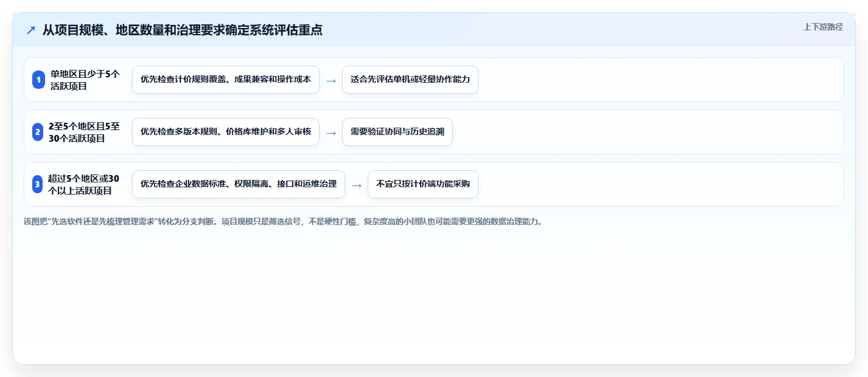Click the footnote starting with 该图把
The height and width of the screenshot is (377, 868).
pyautogui.click(x=283, y=221)
